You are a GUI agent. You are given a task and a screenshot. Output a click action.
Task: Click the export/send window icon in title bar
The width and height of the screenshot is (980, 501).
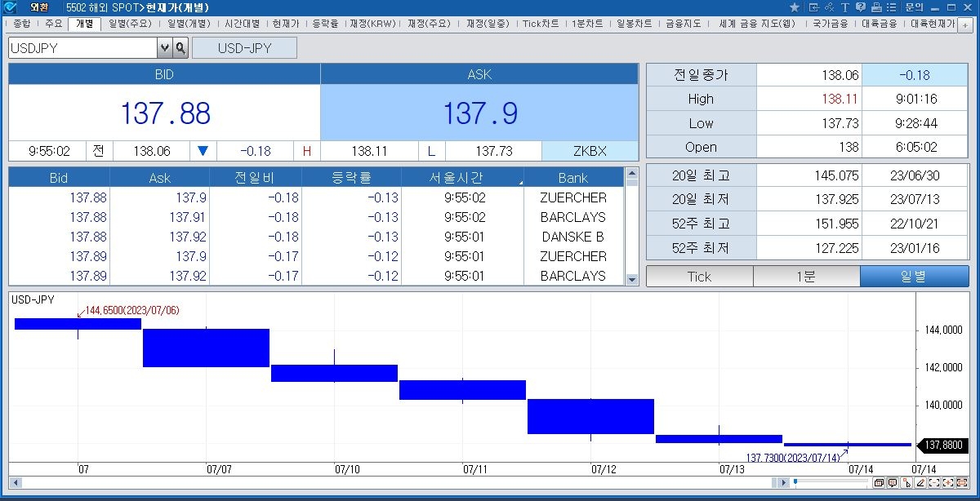814,7
